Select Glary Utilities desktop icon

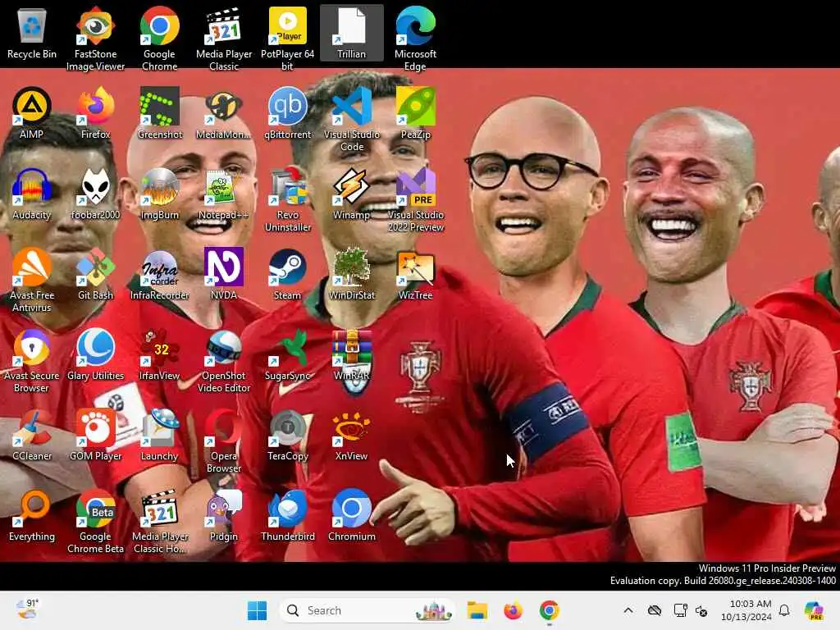coord(95,354)
